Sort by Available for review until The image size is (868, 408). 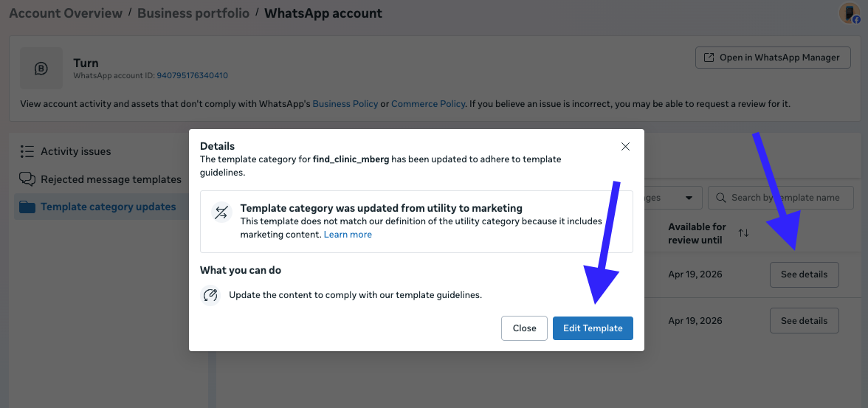[x=743, y=233]
